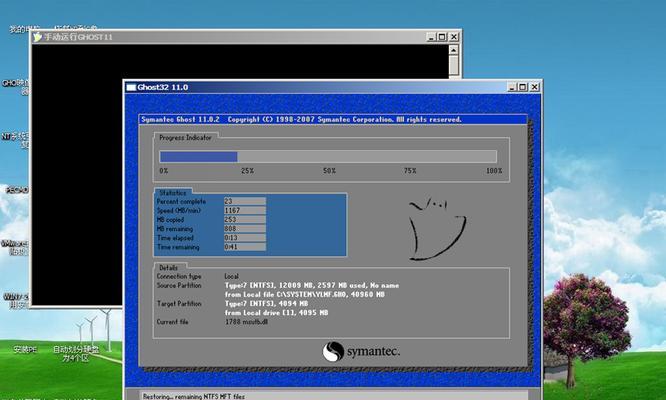
Task: Click the 100% progress marker label
Action: click(494, 171)
